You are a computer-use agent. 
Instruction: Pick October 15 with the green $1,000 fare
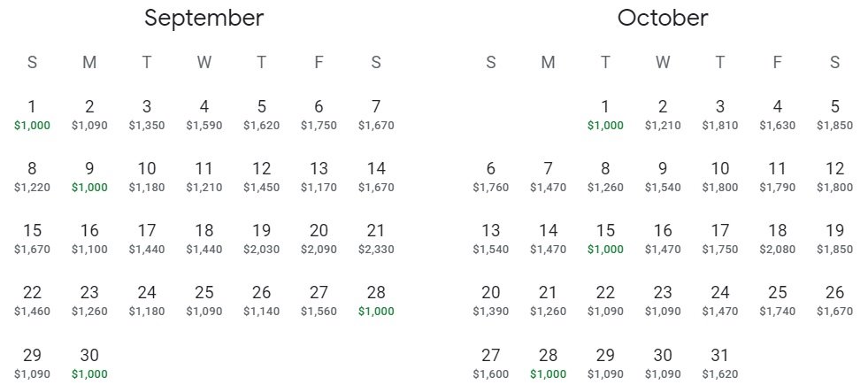tap(605, 239)
